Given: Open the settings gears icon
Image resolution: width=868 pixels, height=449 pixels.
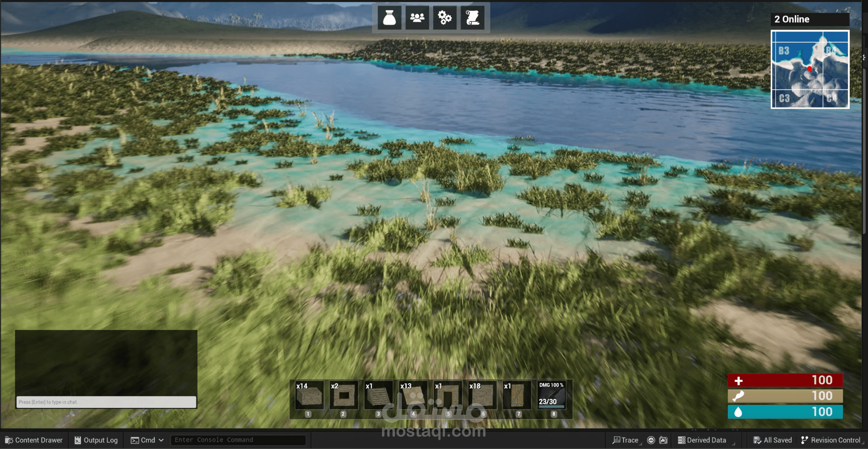Looking at the screenshot, I should tap(444, 18).
